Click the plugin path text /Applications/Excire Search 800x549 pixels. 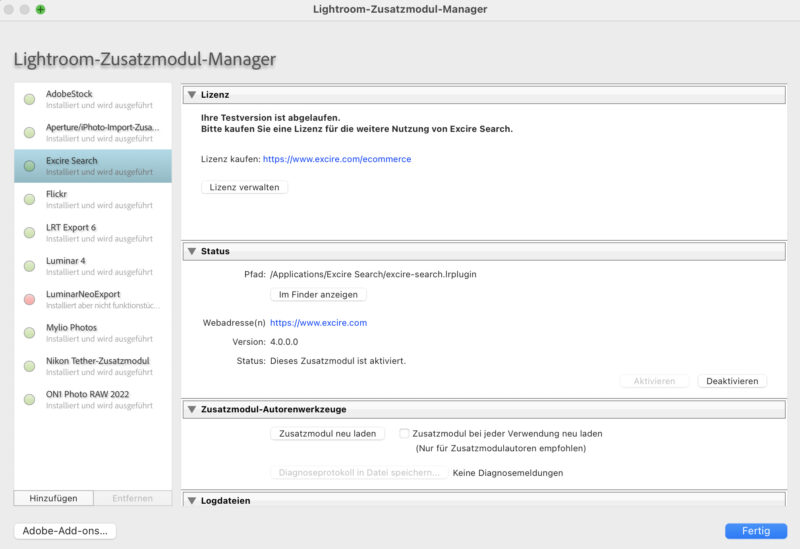click(373, 274)
